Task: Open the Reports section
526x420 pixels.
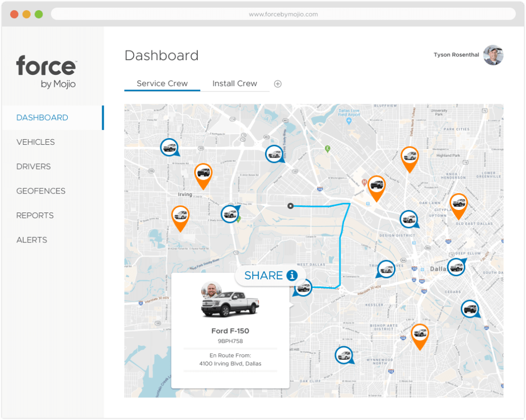Action: (35, 216)
